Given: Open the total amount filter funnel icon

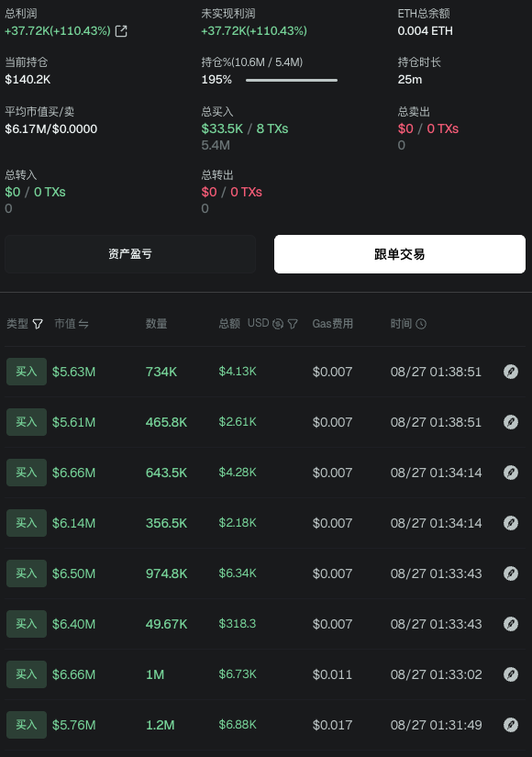Looking at the screenshot, I should pos(293,324).
